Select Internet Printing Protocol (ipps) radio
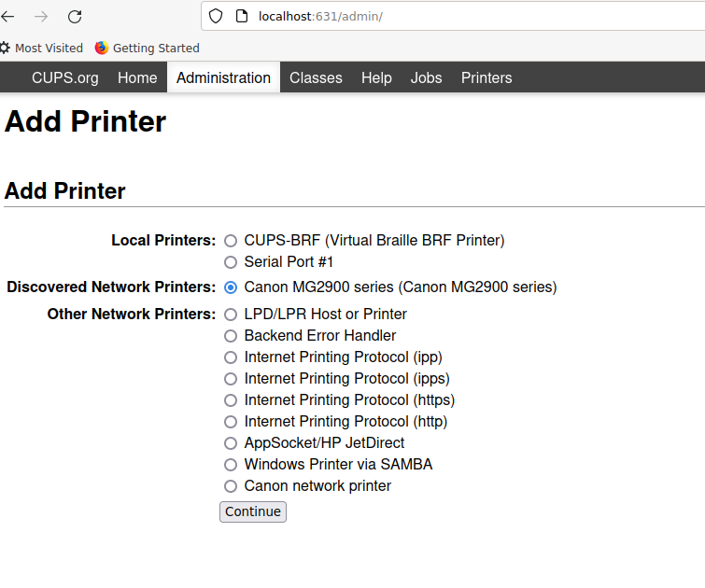 pos(231,379)
